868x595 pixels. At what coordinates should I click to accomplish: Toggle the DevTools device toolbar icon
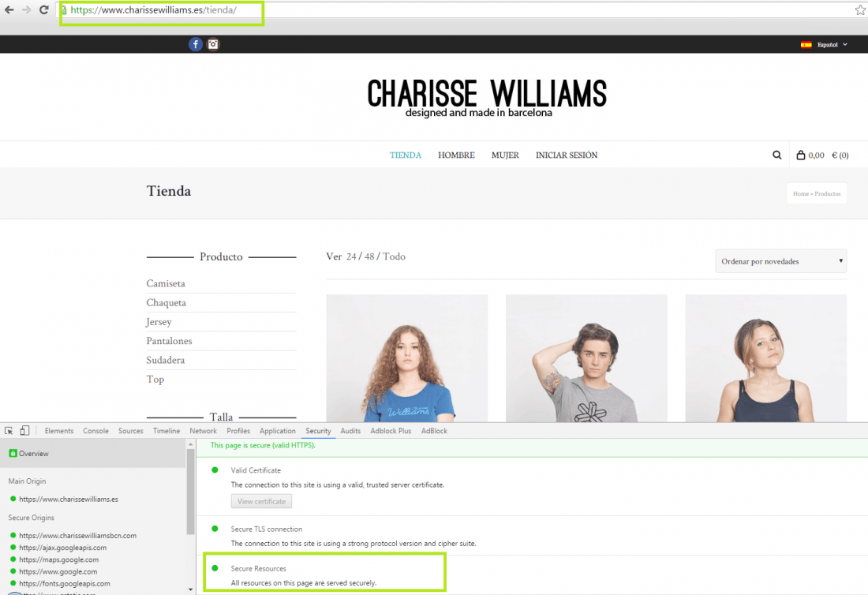coord(24,431)
